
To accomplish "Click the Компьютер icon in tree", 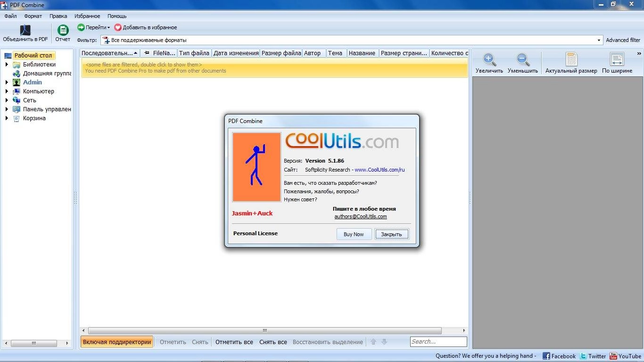I will 17,91.
